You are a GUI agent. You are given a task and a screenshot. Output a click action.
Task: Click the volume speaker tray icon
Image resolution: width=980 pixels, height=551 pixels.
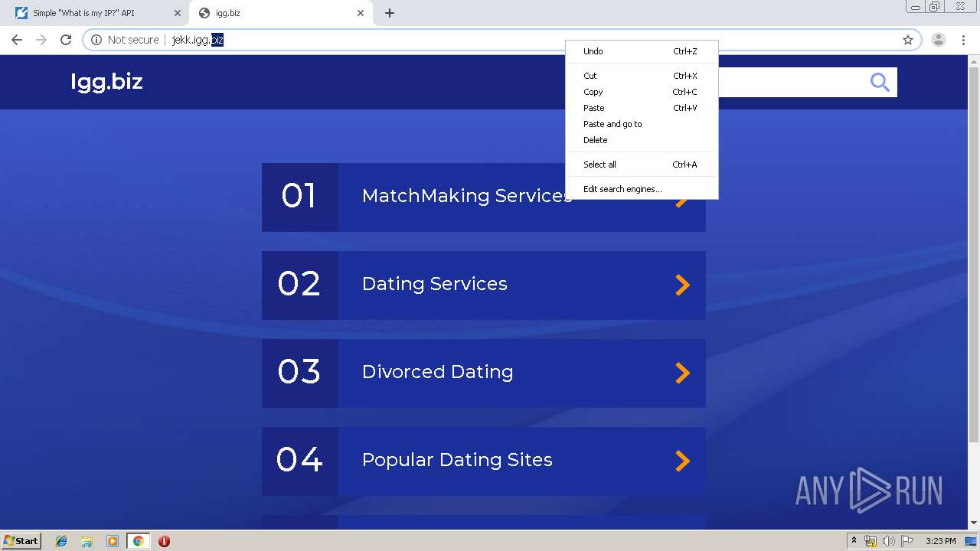point(889,541)
